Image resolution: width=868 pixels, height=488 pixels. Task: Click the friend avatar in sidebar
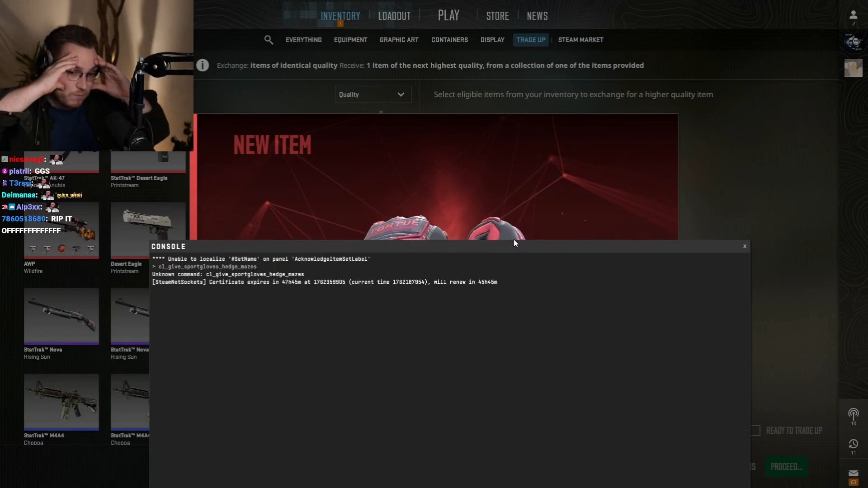(x=853, y=68)
